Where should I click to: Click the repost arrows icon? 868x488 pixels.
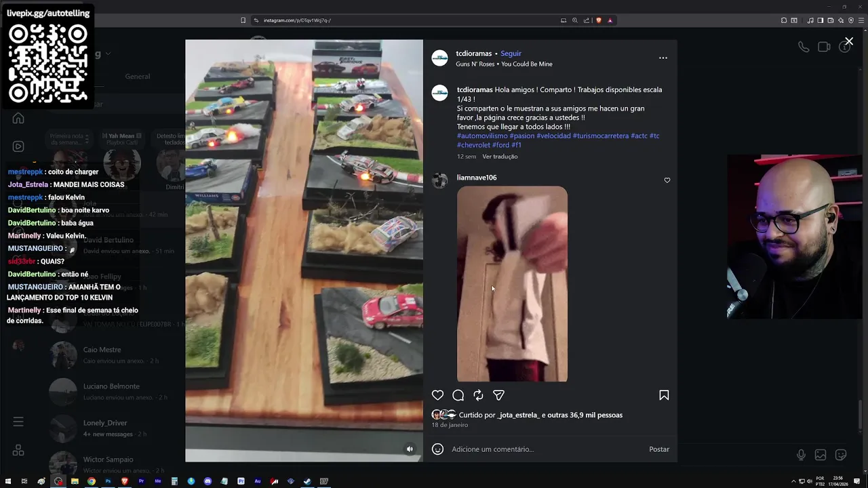click(x=478, y=395)
